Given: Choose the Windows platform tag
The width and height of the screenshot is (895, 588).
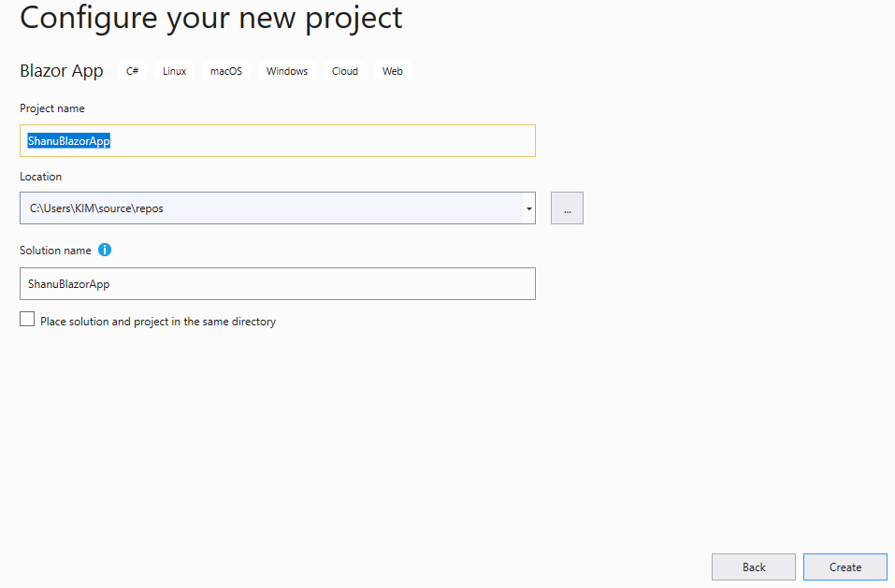Looking at the screenshot, I should [287, 71].
